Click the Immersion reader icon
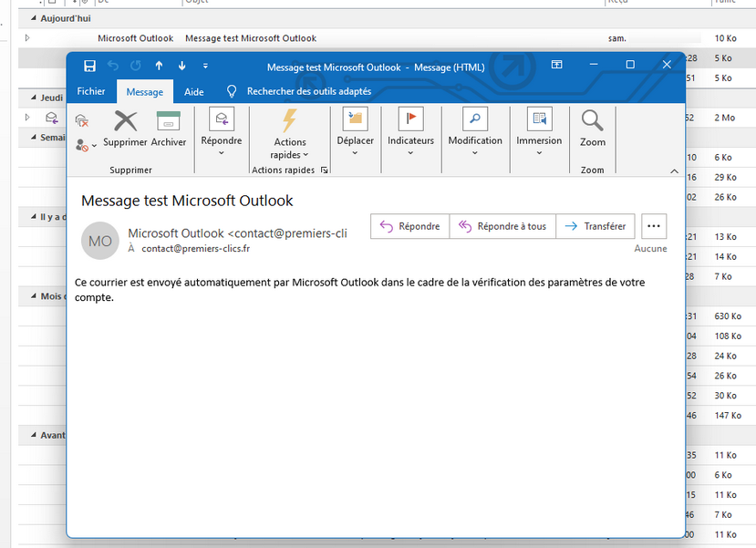This screenshot has height=548, width=756. click(540, 119)
